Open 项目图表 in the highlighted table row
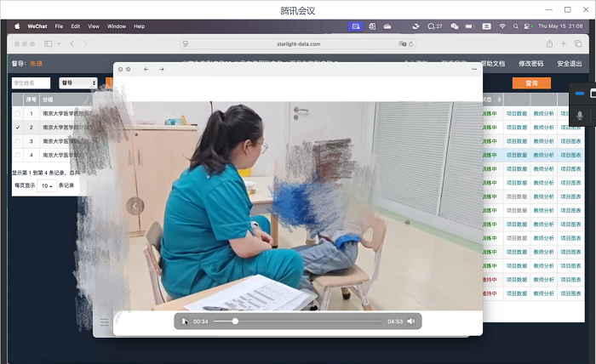This screenshot has width=596, height=364. coord(571,156)
